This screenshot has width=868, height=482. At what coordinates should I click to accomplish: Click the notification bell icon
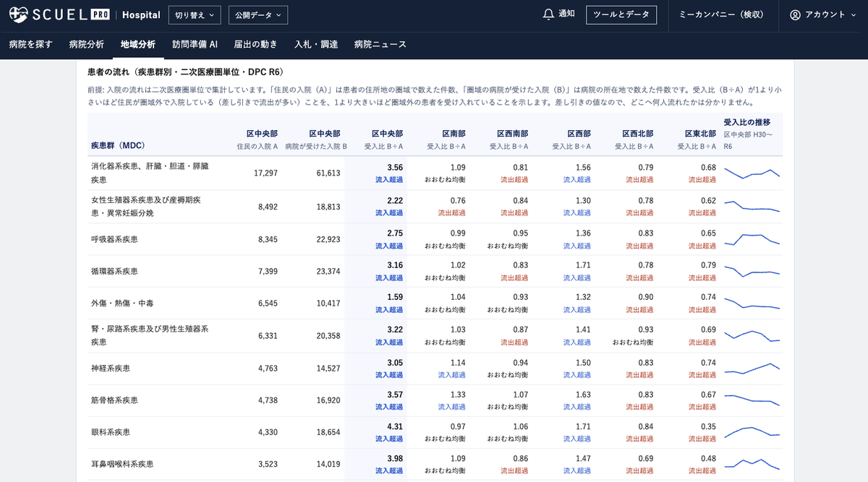pyautogui.click(x=548, y=14)
